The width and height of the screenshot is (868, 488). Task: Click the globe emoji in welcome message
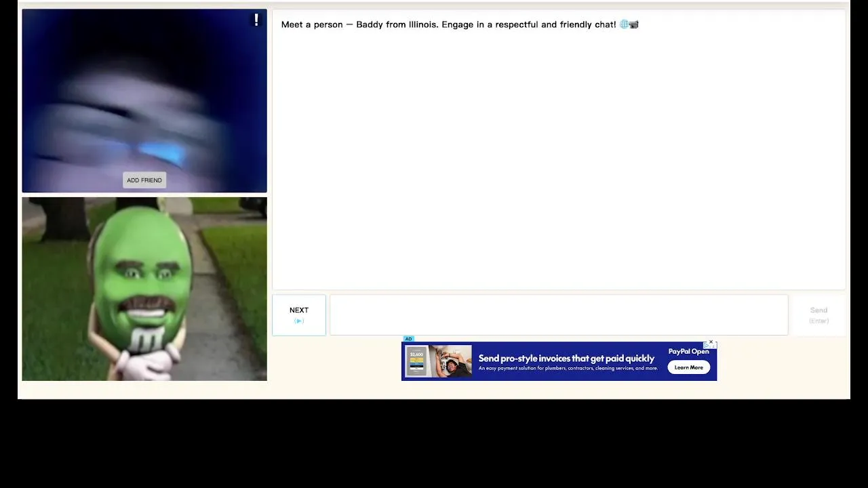625,24
